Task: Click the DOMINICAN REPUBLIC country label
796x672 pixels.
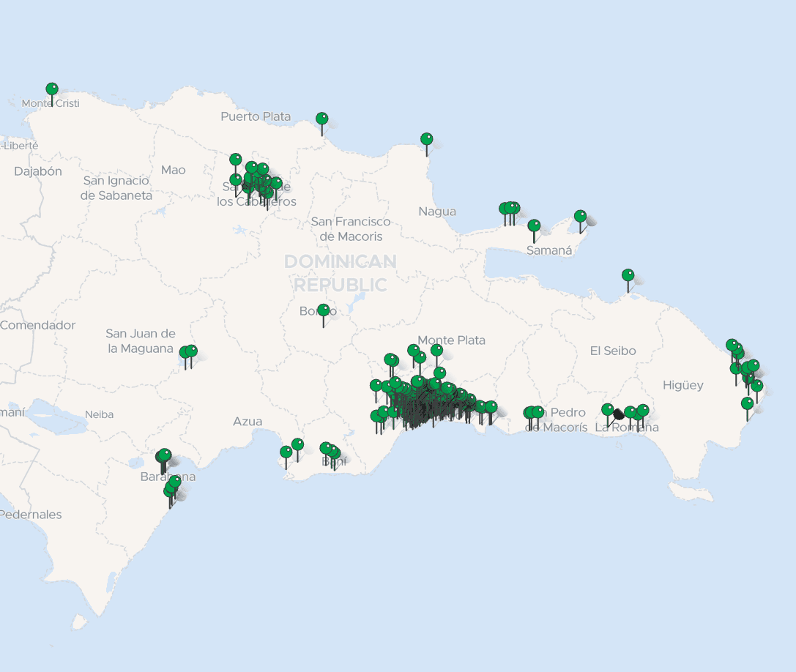Action: [x=340, y=273]
